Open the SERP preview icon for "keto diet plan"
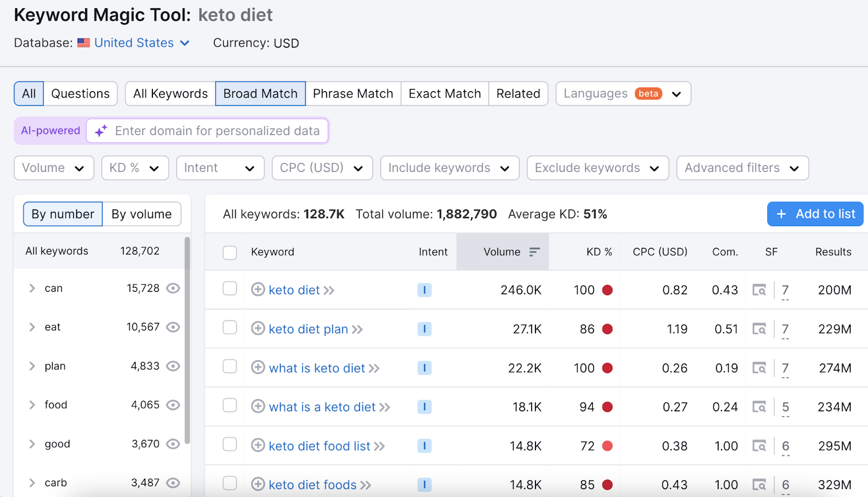Screen dimensions: 868x497 click(x=759, y=329)
